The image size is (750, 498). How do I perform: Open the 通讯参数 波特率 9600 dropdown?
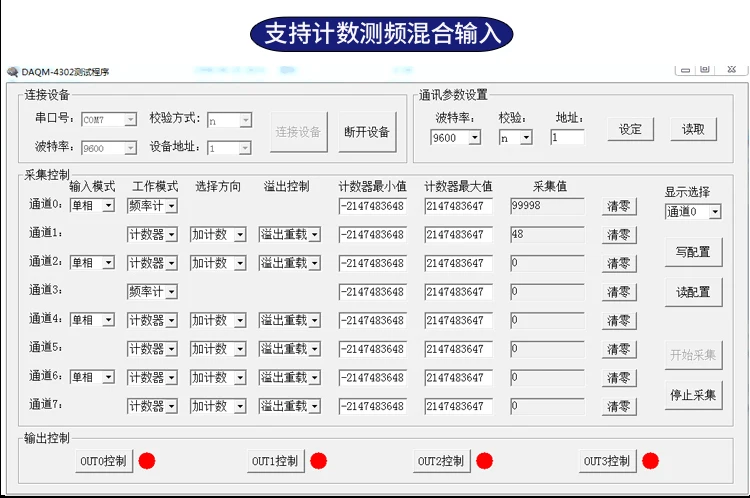[455, 138]
